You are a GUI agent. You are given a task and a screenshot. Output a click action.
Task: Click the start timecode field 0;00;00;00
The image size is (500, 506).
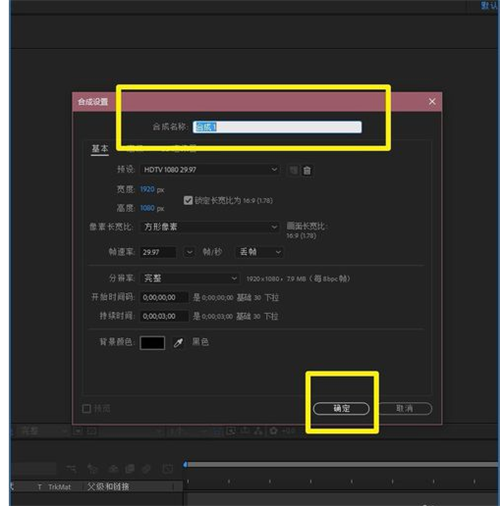coord(165,297)
